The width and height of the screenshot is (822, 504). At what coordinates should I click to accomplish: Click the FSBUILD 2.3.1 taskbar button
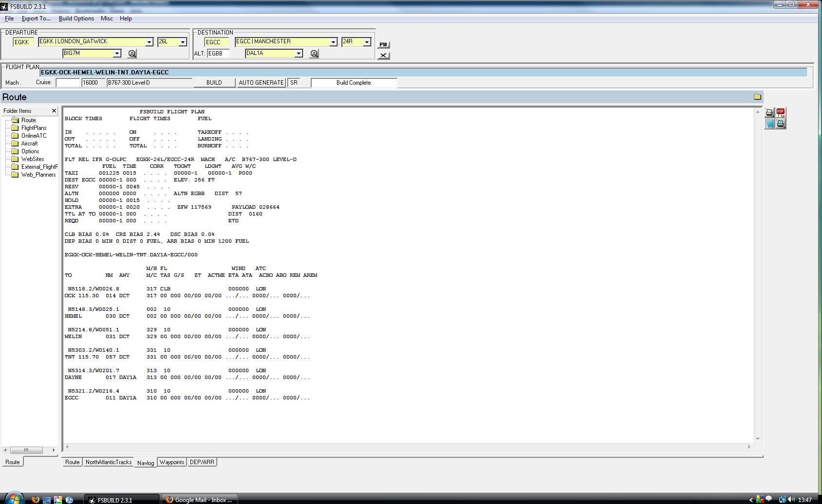[122, 500]
